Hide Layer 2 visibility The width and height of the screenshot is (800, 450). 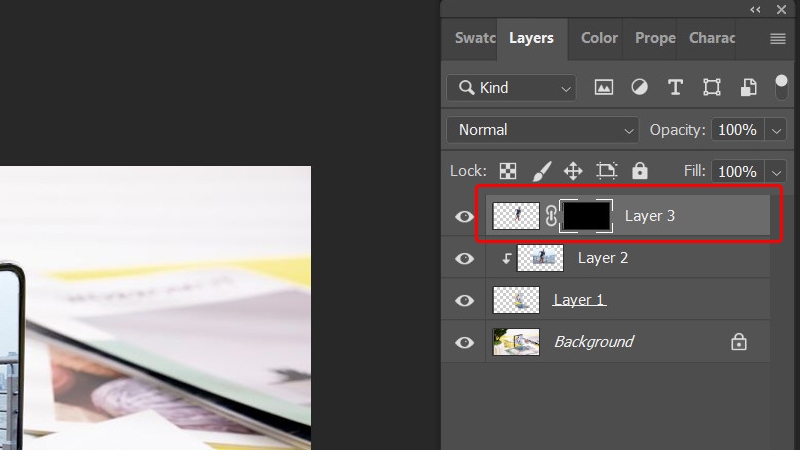click(464, 259)
